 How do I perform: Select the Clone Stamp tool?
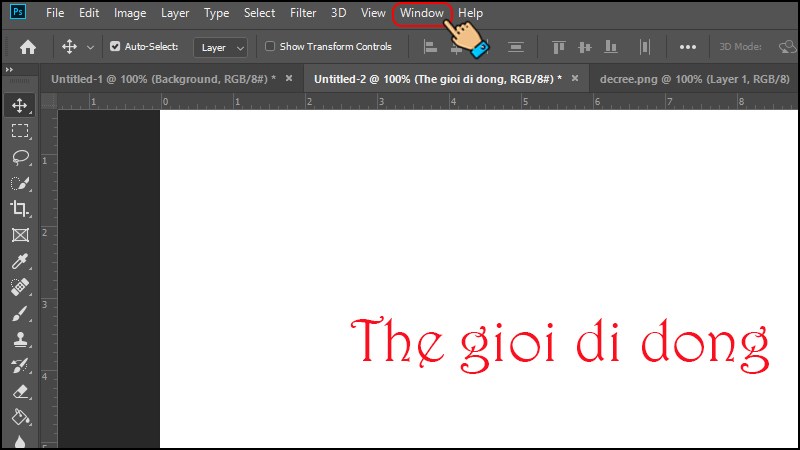point(20,339)
